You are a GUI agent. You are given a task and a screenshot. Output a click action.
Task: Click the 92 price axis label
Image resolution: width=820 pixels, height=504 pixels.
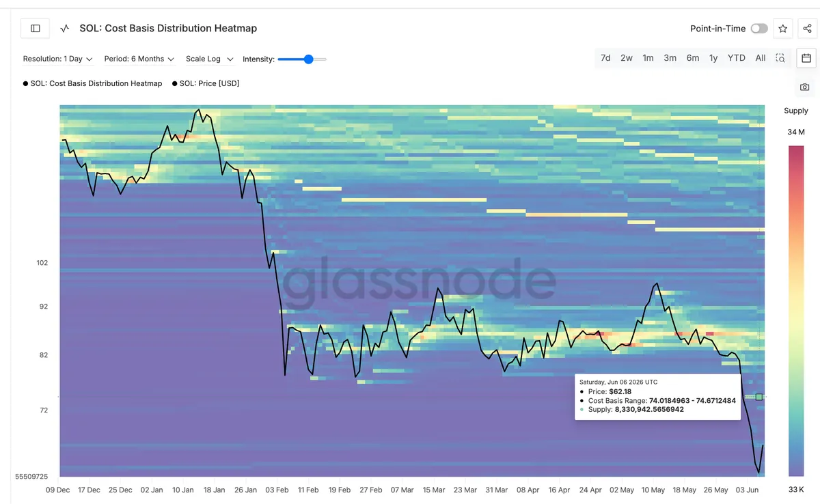44,307
